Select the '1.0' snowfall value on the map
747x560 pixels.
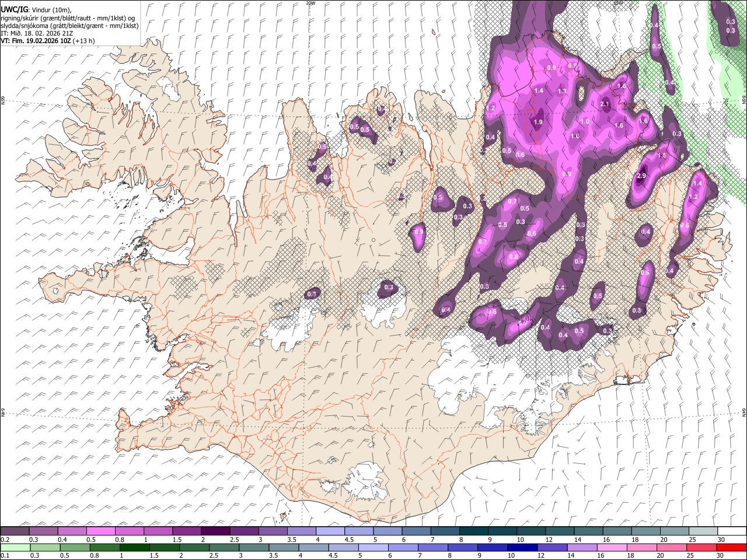click(584, 121)
